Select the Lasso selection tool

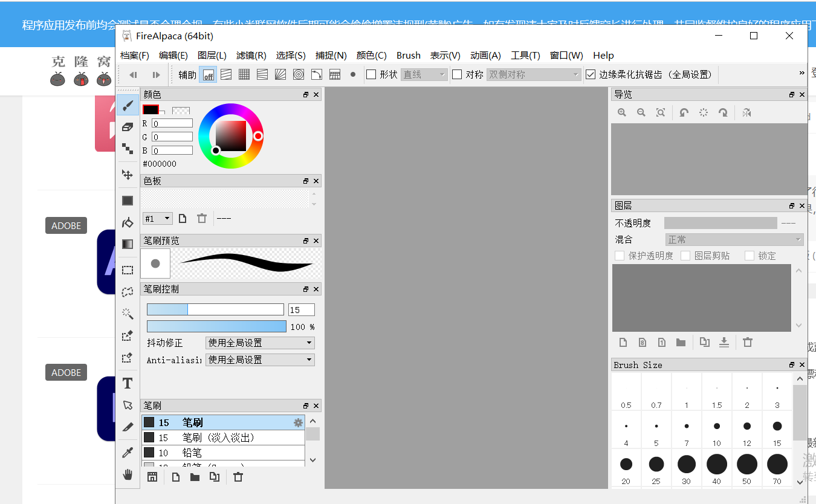[128, 292]
